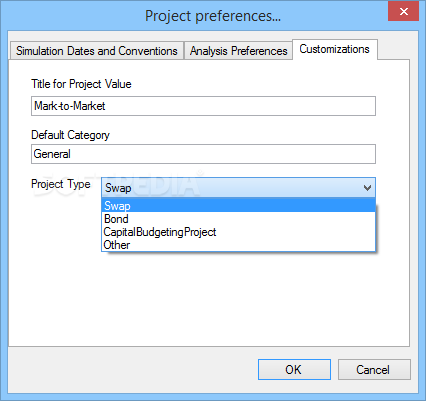Select the Customizations tab
Image resolution: width=426 pixels, height=401 pixels.
335,49
